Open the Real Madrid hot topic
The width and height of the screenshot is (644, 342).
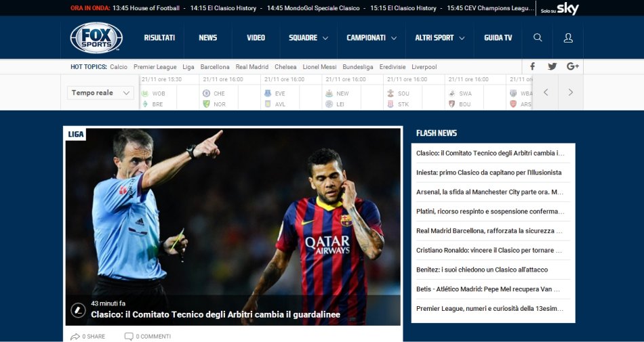[251, 67]
